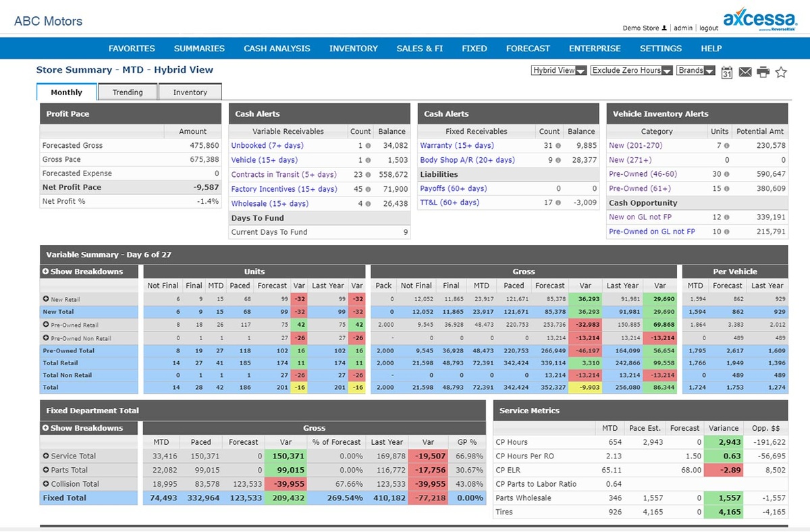
Task: Click the favorite star icon
Action: point(781,72)
